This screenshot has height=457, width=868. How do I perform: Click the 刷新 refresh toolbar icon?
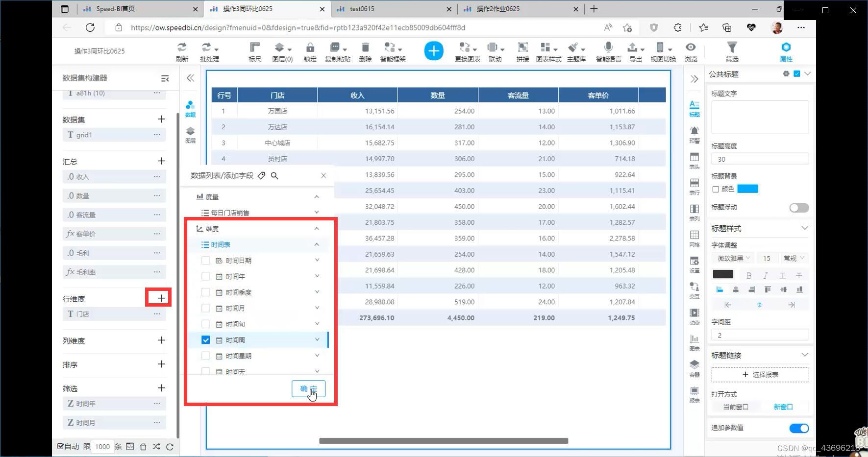182,51
